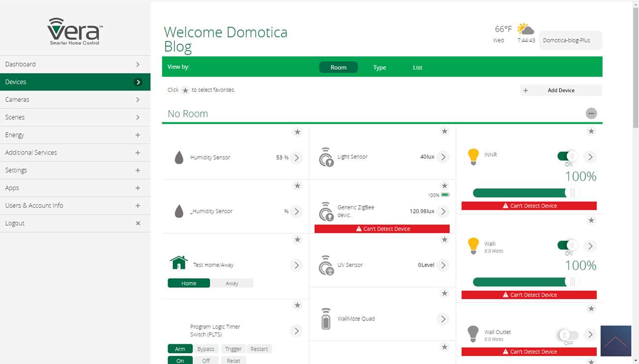Click the favorite star for Humidity Sensor

(297, 132)
